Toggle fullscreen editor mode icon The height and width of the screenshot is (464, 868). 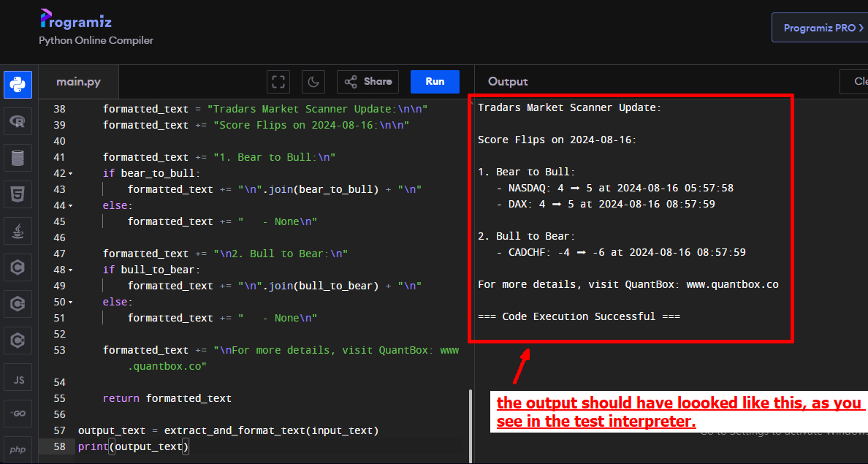click(278, 82)
